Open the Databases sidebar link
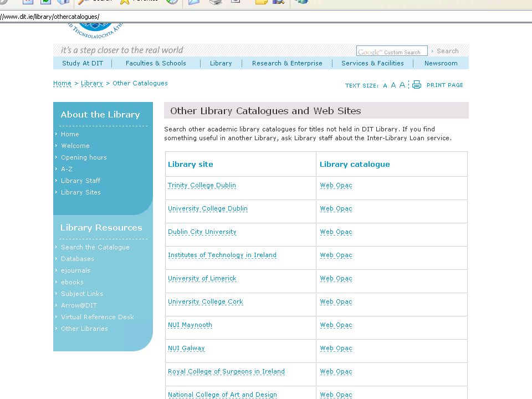The height and width of the screenshot is (399, 532). 78,259
